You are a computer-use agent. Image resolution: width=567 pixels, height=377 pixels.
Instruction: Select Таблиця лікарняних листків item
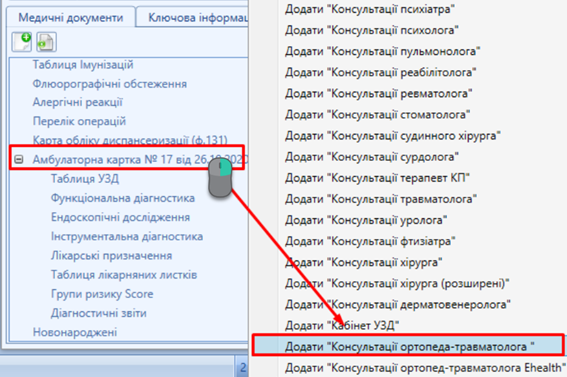(x=124, y=275)
